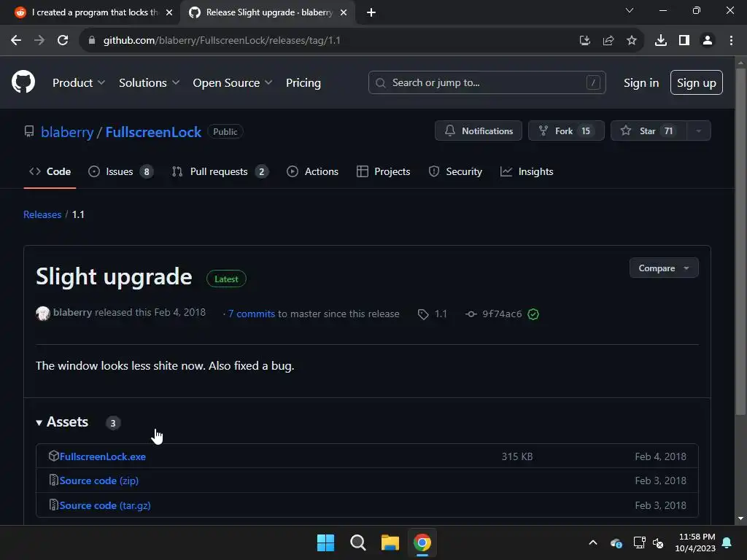Viewport: 747px width, 560px height.
Task: Close the Release Slight upgrade tab
Action: tap(344, 12)
